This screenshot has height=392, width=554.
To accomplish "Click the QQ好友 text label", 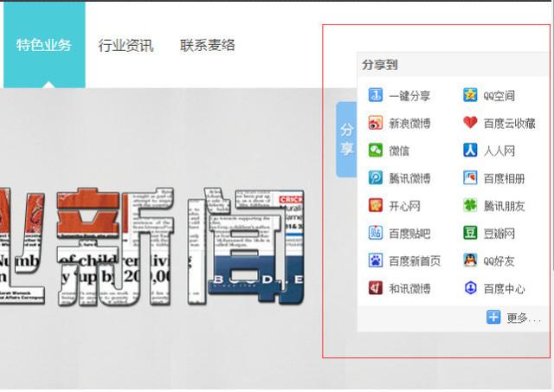I will (x=499, y=261).
